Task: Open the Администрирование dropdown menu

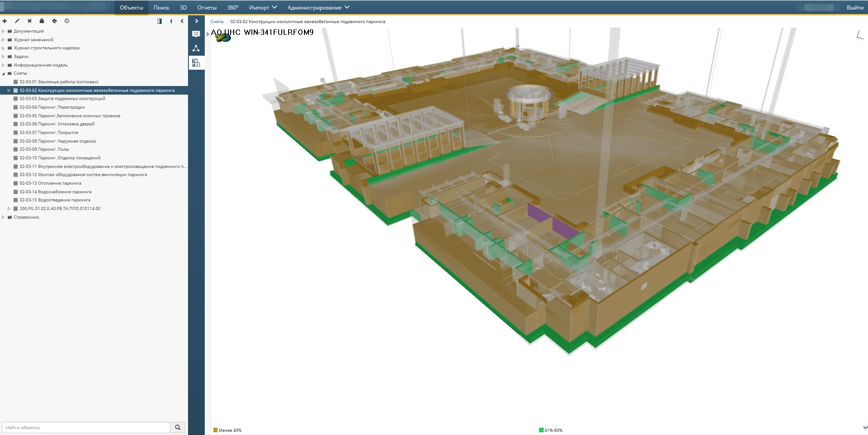Action: (x=318, y=8)
